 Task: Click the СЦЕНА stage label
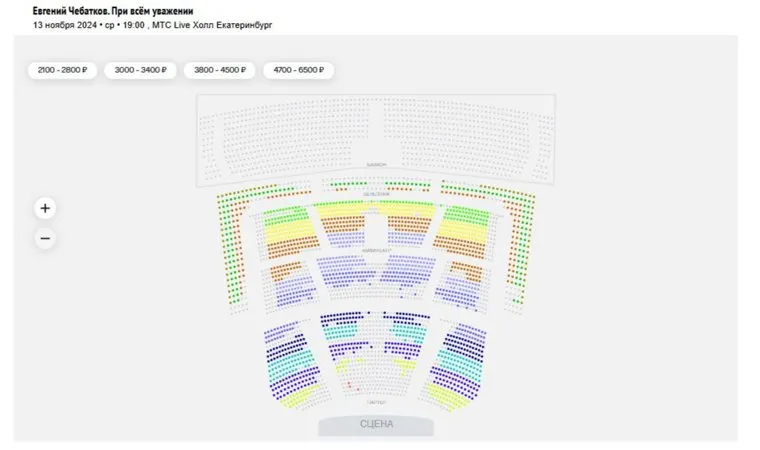pyautogui.click(x=376, y=425)
